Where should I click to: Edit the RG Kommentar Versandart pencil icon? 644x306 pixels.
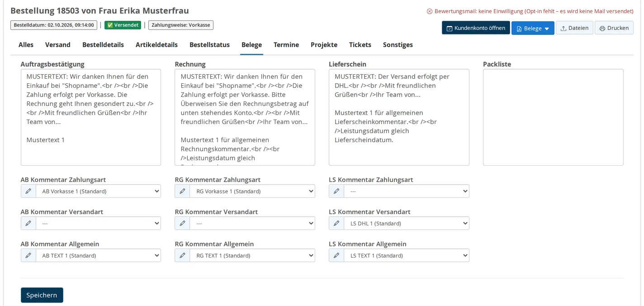[182, 223]
